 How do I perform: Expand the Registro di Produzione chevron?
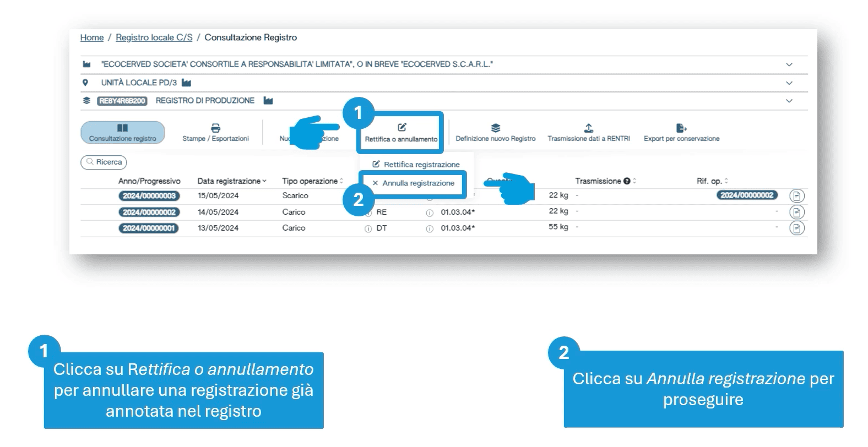789,101
